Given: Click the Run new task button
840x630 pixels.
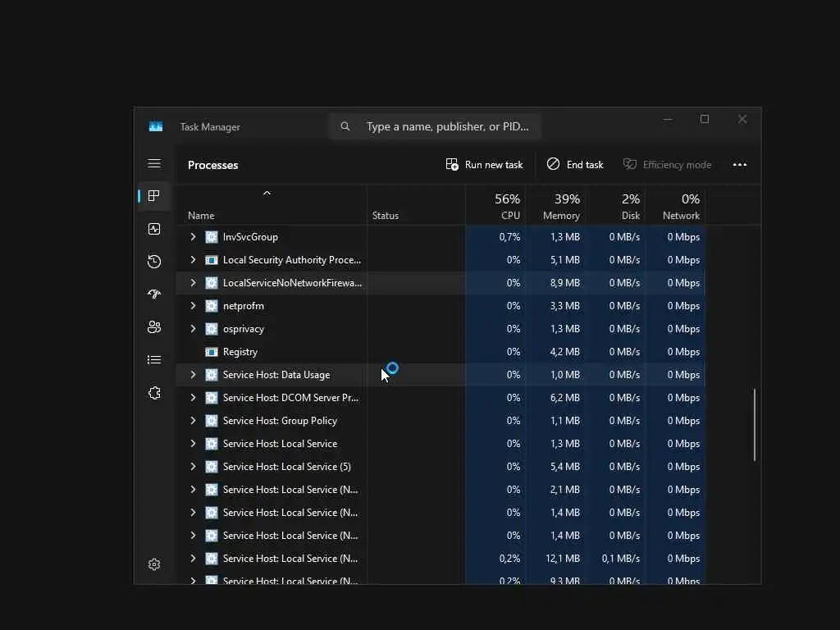Looking at the screenshot, I should point(484,164).
